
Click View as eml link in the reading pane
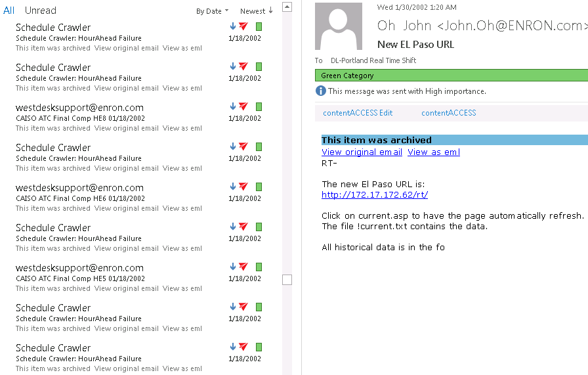(433, 152)
